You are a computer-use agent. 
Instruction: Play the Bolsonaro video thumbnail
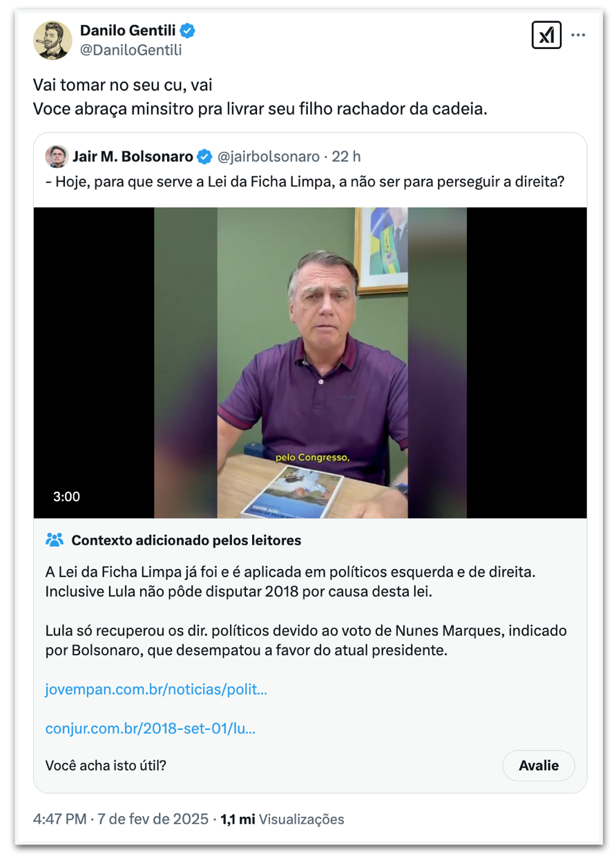point(310,363)
